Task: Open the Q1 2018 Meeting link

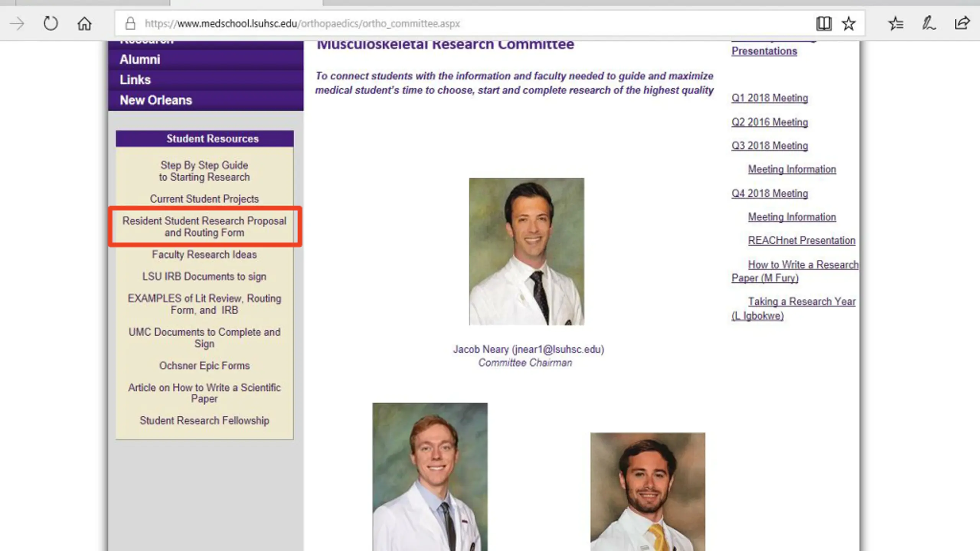Action: 769,98
